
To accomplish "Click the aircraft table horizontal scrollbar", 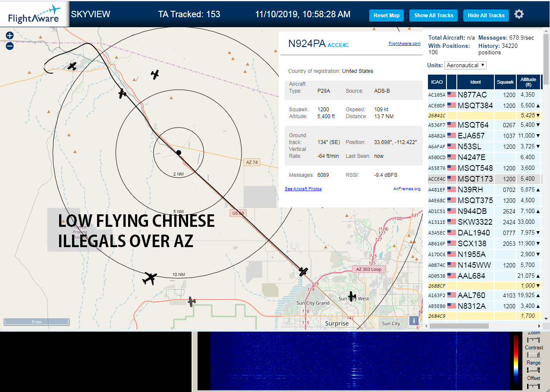I will 459,326.
